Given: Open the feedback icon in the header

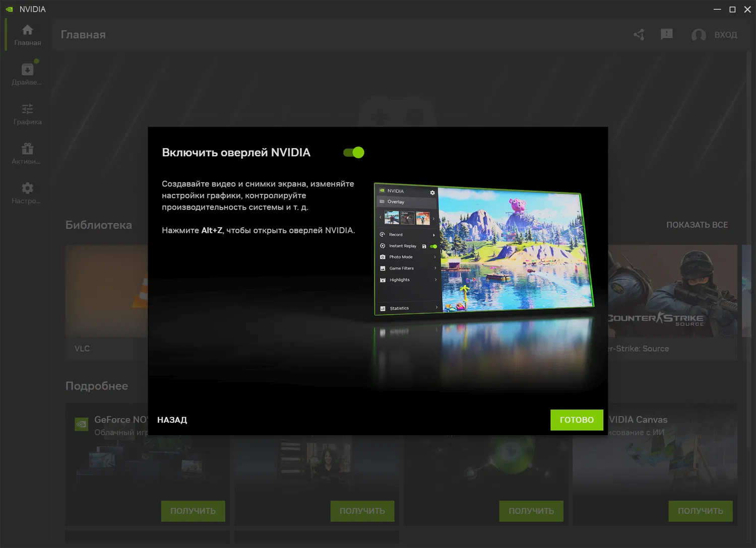Looking at the screenshot, I should [x=667, y=35].
